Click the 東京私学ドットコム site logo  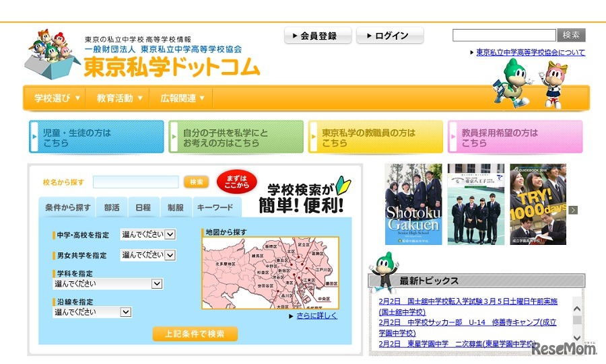point(172,67)
